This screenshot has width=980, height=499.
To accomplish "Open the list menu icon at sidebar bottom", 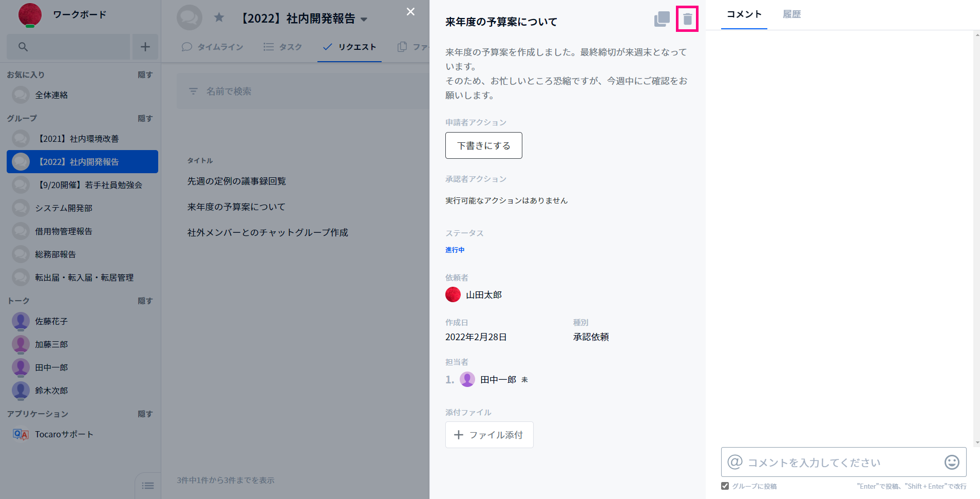I will tap(148, 486).
